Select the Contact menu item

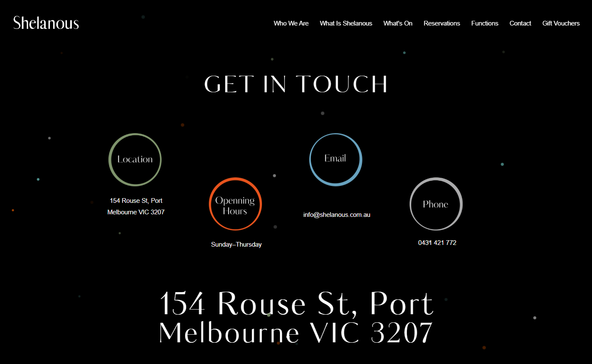click(520, 23)
